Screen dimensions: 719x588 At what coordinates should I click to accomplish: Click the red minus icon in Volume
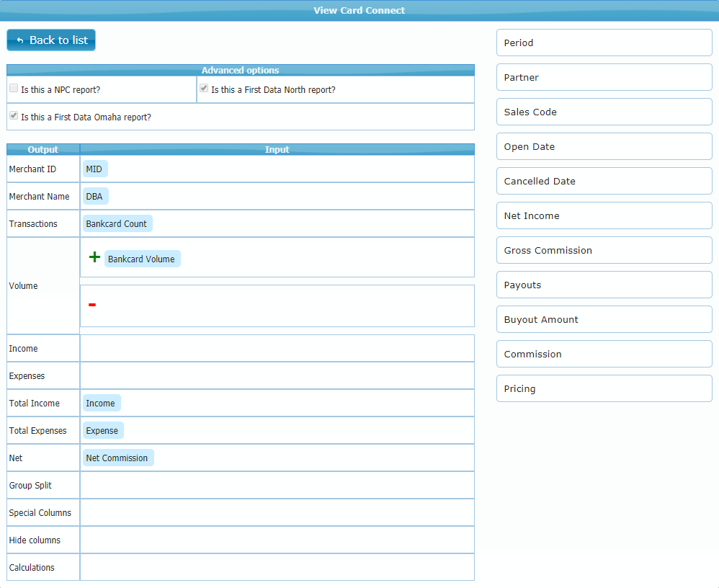point(92,305)
